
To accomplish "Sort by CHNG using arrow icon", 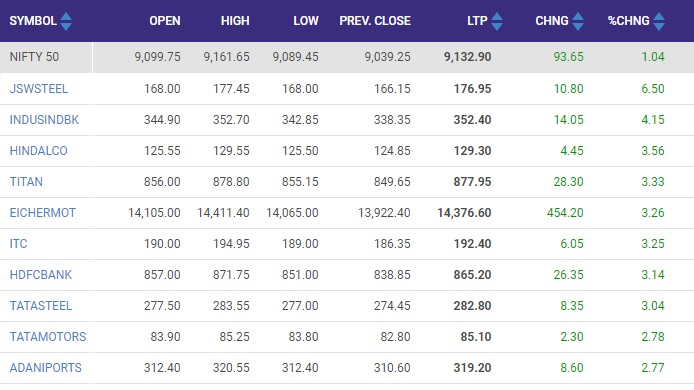I will [x=578, y=21].
